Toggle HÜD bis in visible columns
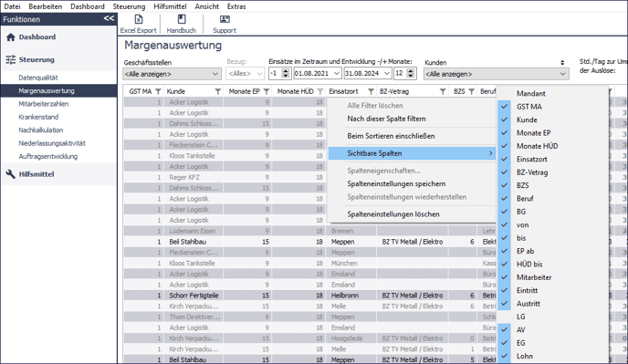 coord(504,265)
